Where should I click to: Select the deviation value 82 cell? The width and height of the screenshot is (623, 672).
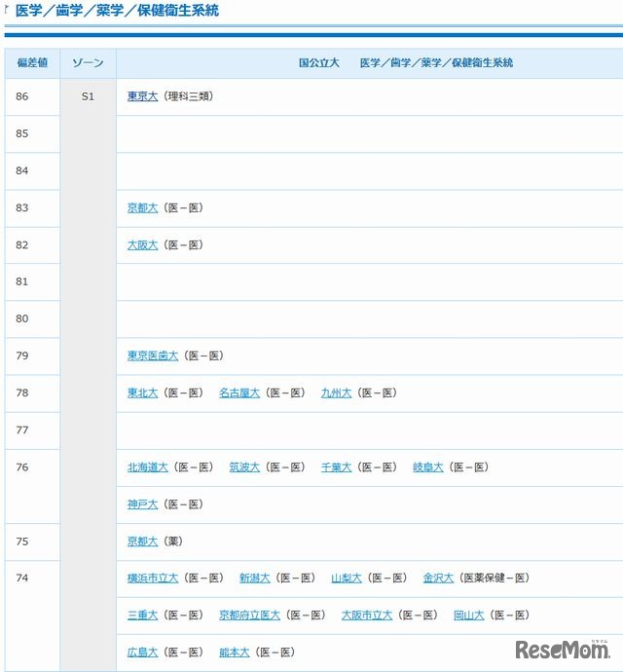click(32, 245)
